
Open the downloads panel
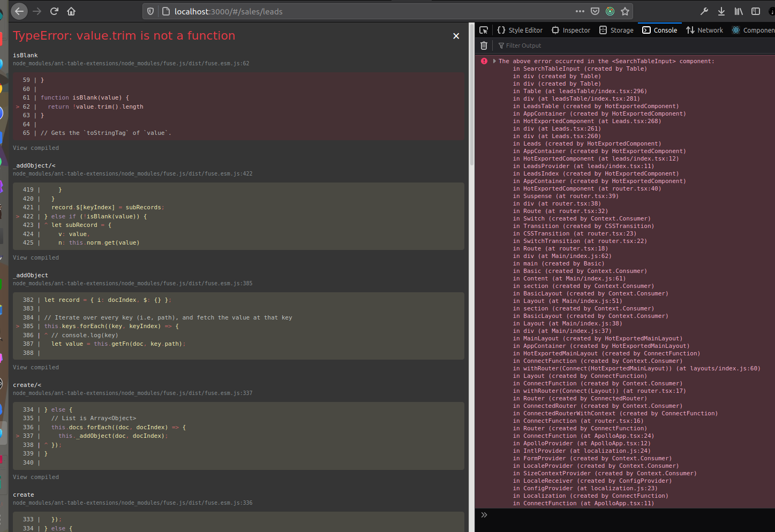pyautogui.click(x=721, y=11)
